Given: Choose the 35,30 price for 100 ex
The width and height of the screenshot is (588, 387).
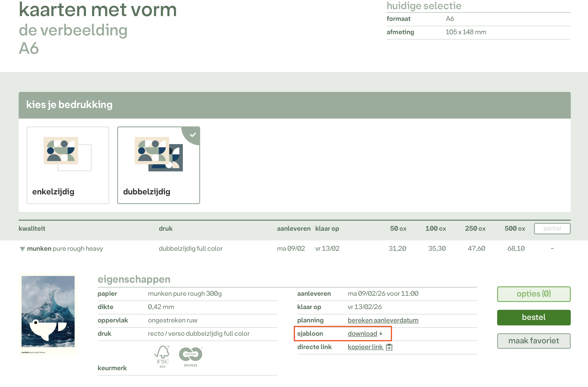Looking at the screenshot, I should (x=437, y=248).
